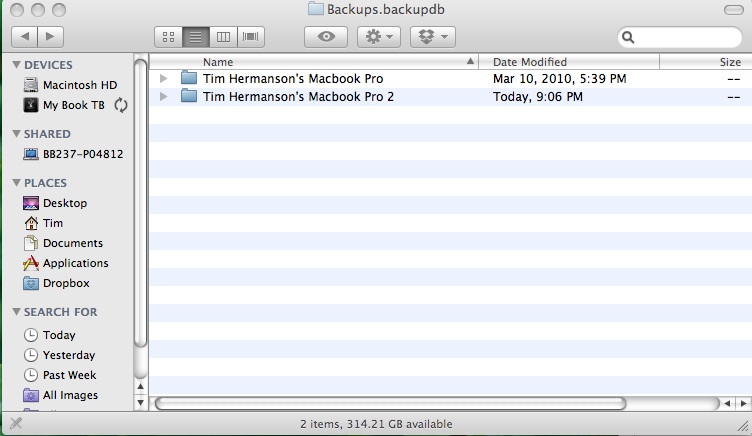This screenshot has width=752, height=436.
Task: Click the Applications sidebar icon
Action: [x=31, y=263]
